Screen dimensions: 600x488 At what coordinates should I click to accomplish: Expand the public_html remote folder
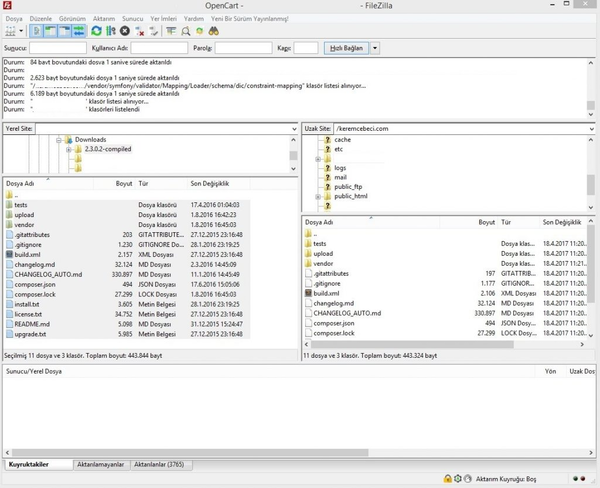318,197
